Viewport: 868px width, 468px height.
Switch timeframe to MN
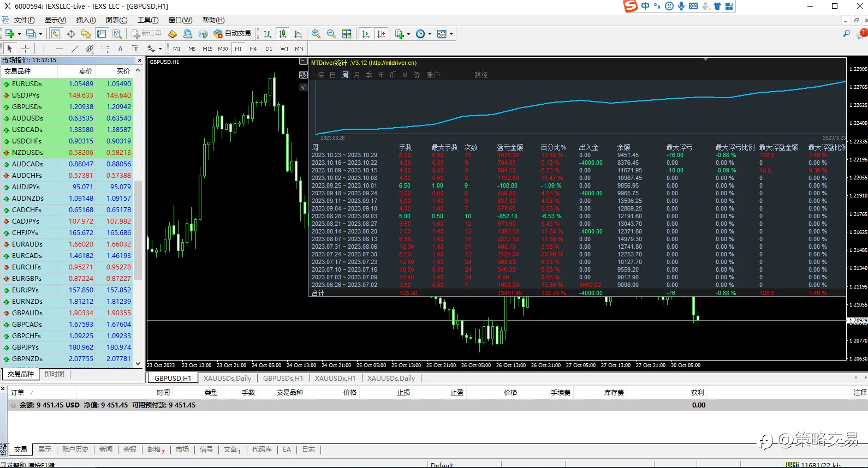299,49
